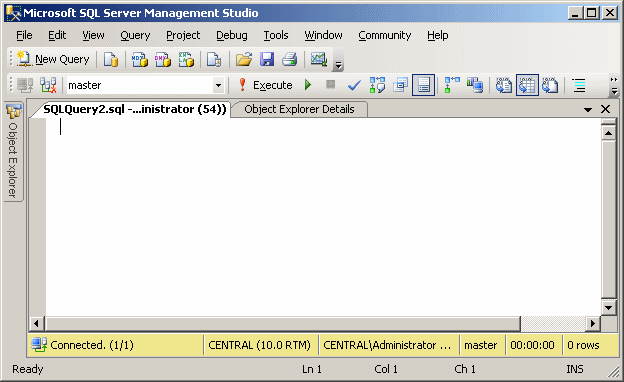Click the 'Col 1' indicator

pos(386,369)
